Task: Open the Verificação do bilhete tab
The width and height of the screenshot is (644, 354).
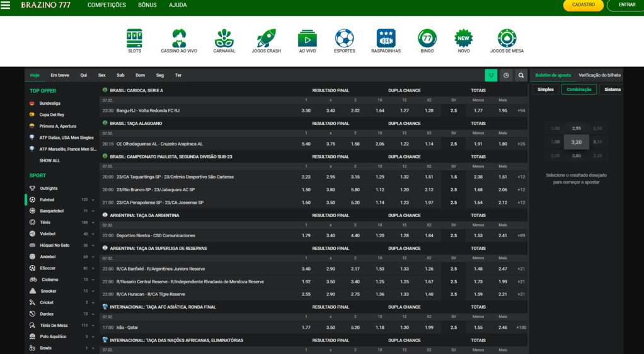Action: click(x=600, y=75)
